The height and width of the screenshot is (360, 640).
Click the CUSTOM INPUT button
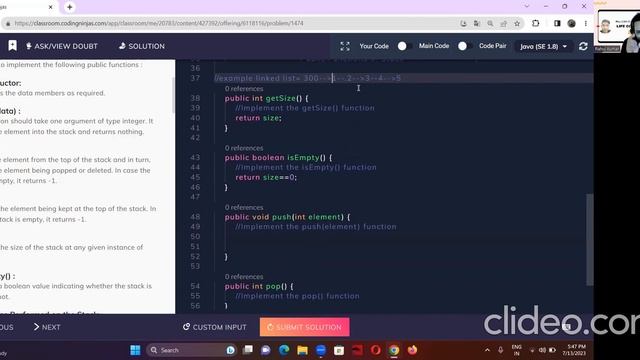coord(215,327)
